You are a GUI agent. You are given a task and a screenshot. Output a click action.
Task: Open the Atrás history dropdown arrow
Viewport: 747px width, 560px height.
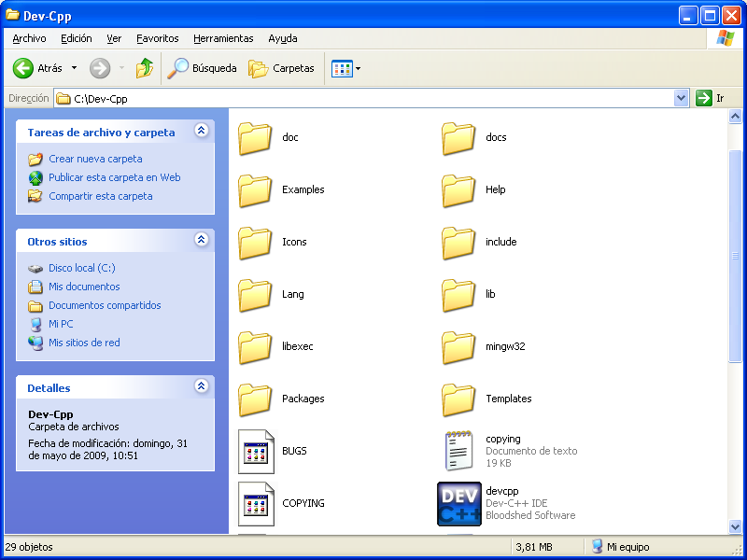click(x=75, y=68)
